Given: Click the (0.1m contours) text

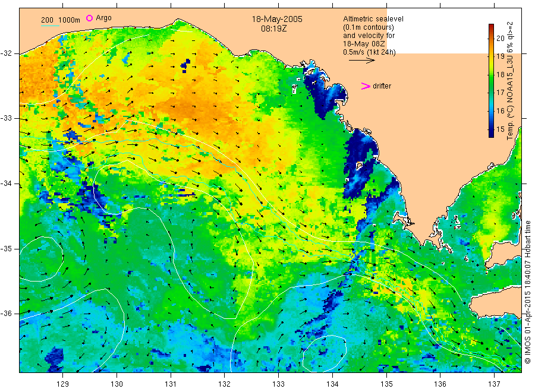Looking at the screenshot, I should pyautogui.click(x=369, y=27).
